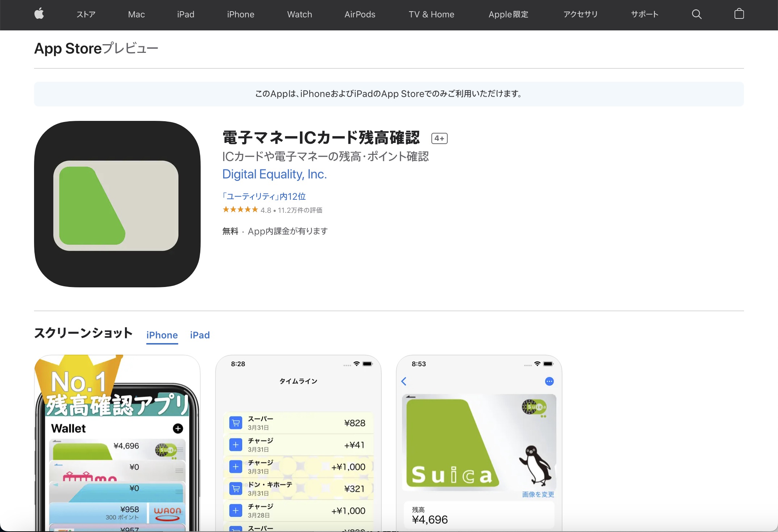Open the Mac menu item
The width and height of the screenshot is (778, 532).
[136, 14]
